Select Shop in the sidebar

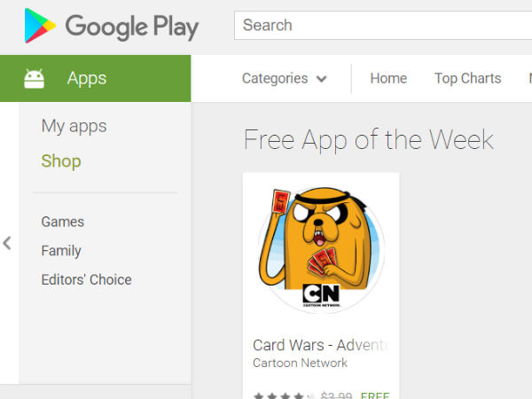tap(61, 160)
